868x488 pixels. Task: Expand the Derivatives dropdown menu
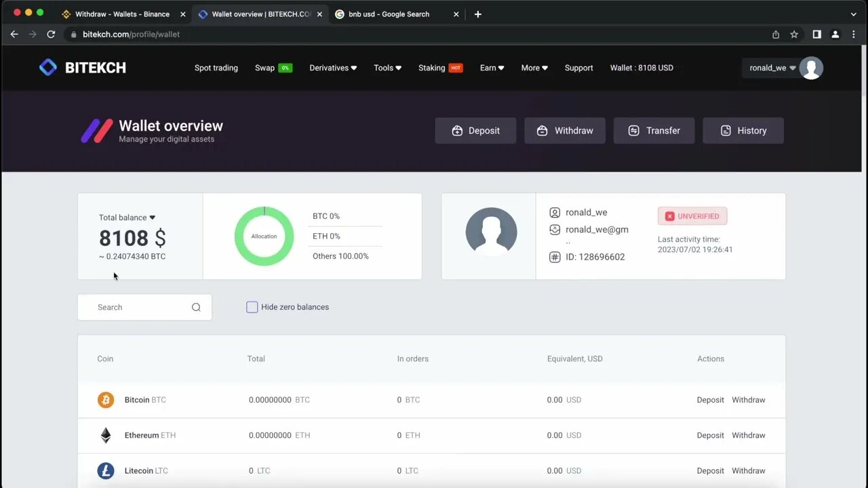pyautogui.click(x=333, y=68)
